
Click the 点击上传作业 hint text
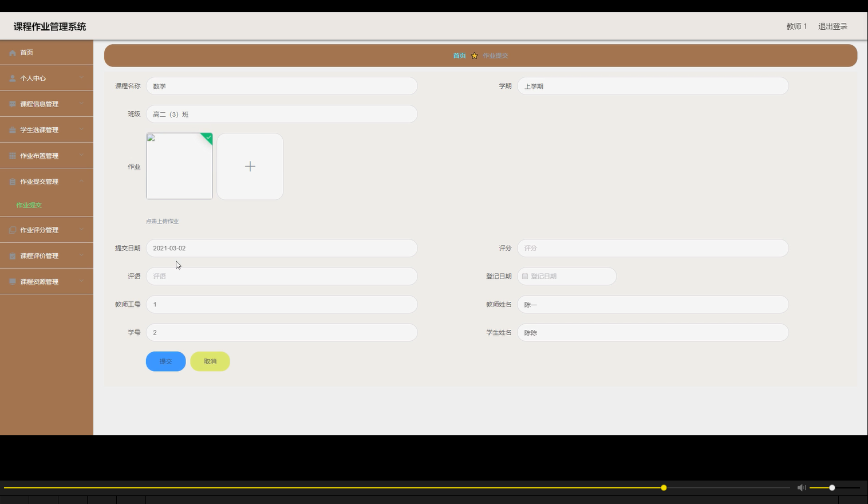[x=162, y=221]
